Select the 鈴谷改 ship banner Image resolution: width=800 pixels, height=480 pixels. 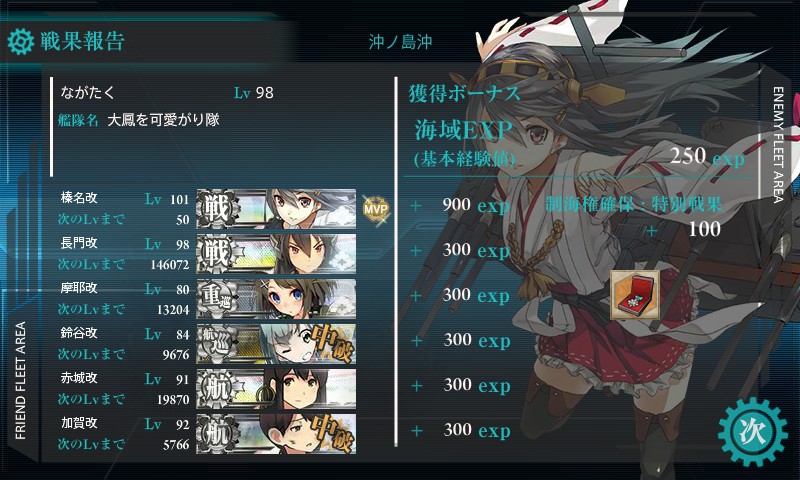tap(276, 343)
